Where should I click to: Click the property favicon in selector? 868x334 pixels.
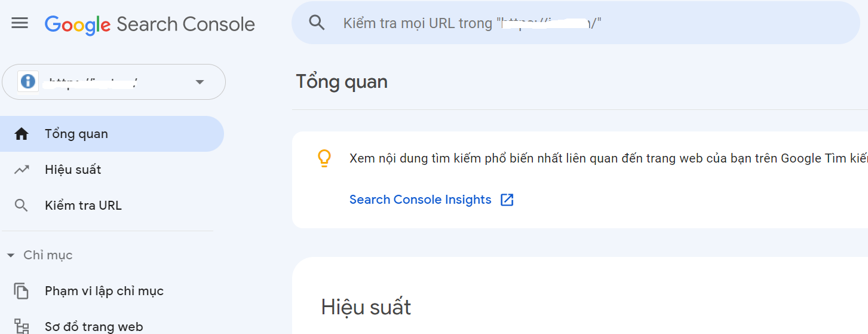pos(27,82)
